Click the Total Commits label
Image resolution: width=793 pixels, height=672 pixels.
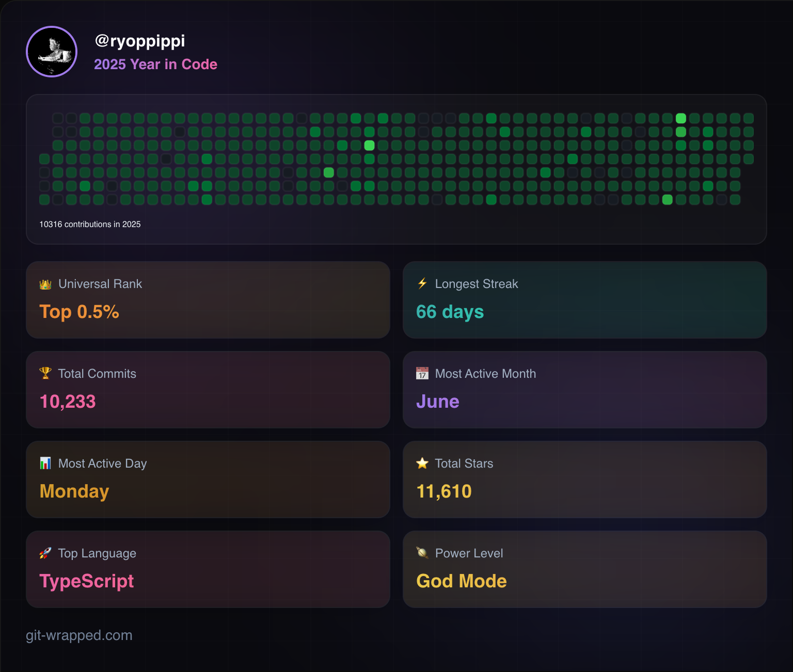[97, 374]
